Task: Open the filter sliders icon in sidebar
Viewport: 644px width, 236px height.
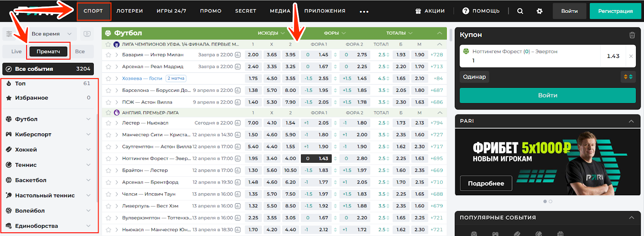Action: (x=9, y=34)
